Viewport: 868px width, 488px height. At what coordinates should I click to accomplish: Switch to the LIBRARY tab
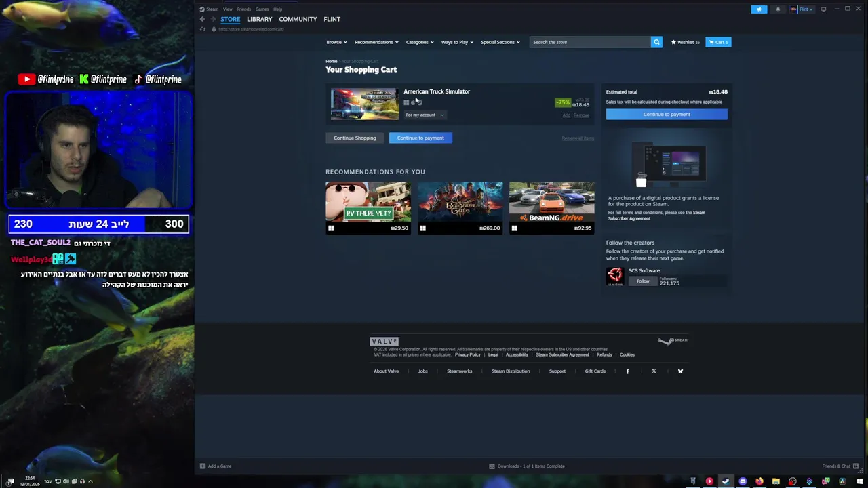(260, 19)
